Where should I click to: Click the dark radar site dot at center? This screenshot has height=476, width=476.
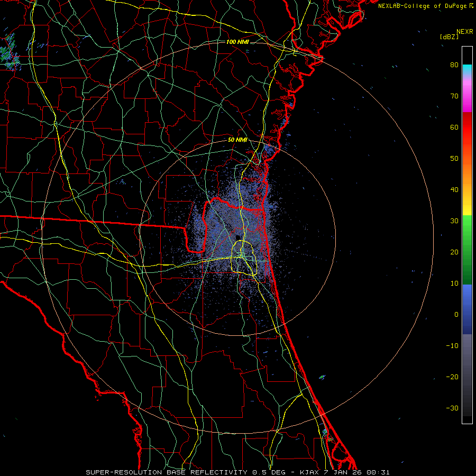[x=239, y=237]
